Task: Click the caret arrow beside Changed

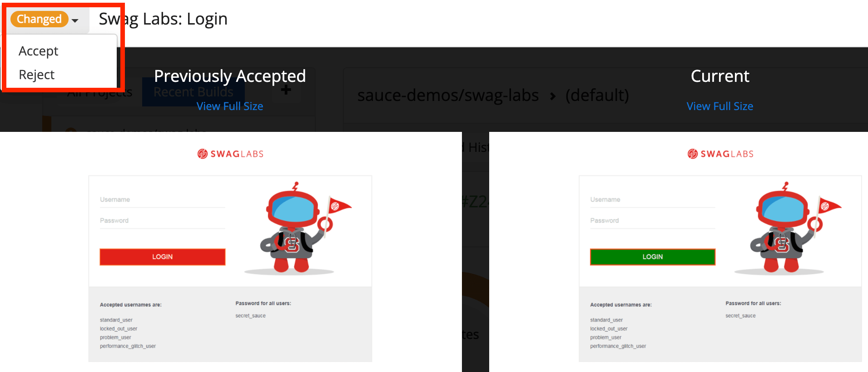Action: click(75, 20)
